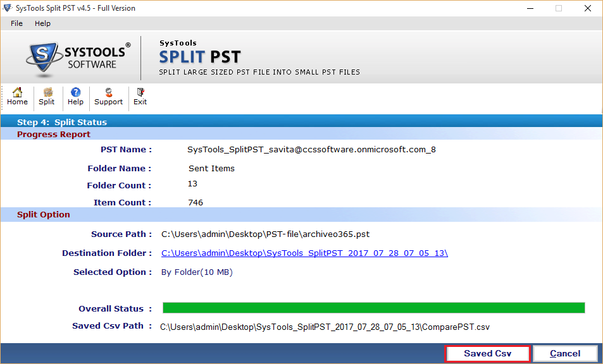
Task: Click the 'Sent Items' folder name value
Action: (211, 169)
